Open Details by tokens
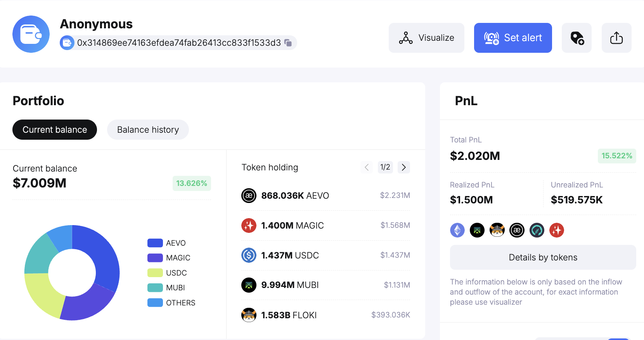Viewport: 644px width, 340px height. coord(543,257)
